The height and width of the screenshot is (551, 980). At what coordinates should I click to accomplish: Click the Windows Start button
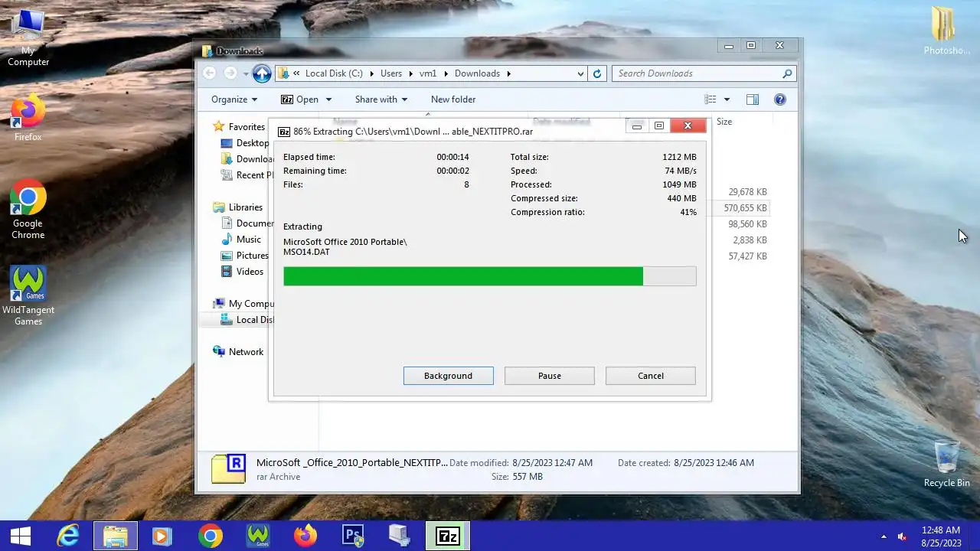pyautogui.click(x=21, y=536)
